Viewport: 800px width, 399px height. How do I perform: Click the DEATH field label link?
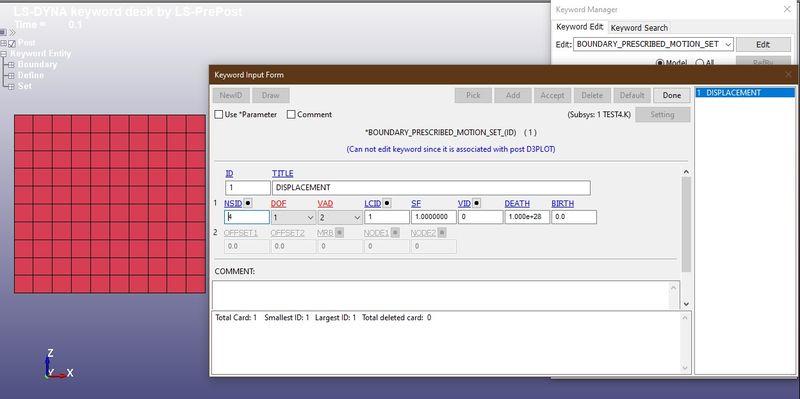(517, 203)
